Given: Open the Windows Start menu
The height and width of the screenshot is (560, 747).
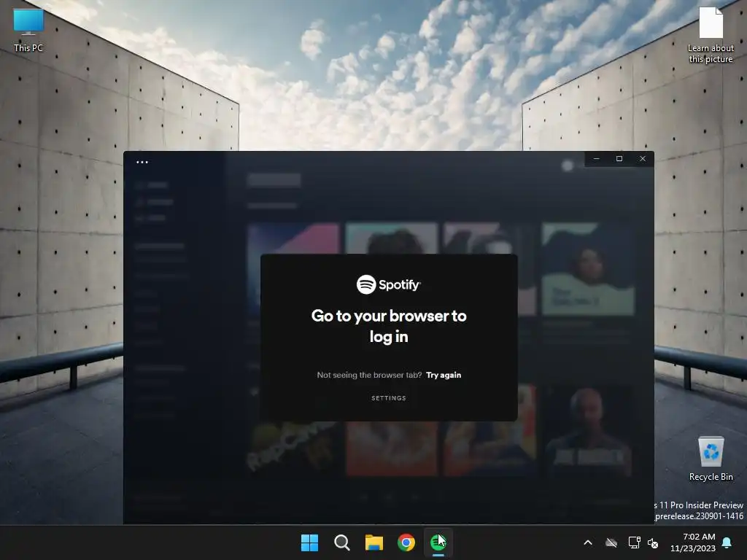Looking at the screenshot, I should coord(309,542).
